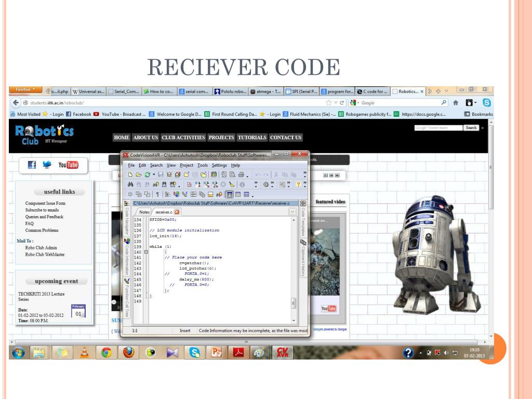The image size is (532, 399).
Task: Switch to the 'Universal as...' Firefox tab
Action: pos(88,91)
